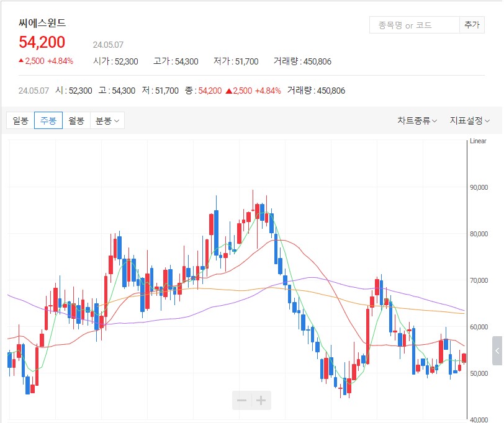Expand the 차트종류 chart type menu
The image size is (504, 423).
[417, 121]
